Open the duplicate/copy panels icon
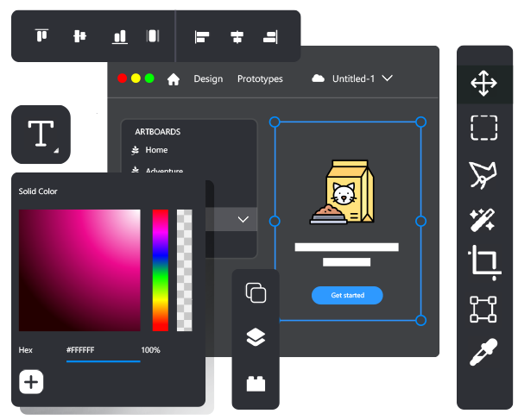The height and width of the screenshot is (420, 518). pos(256,292)
